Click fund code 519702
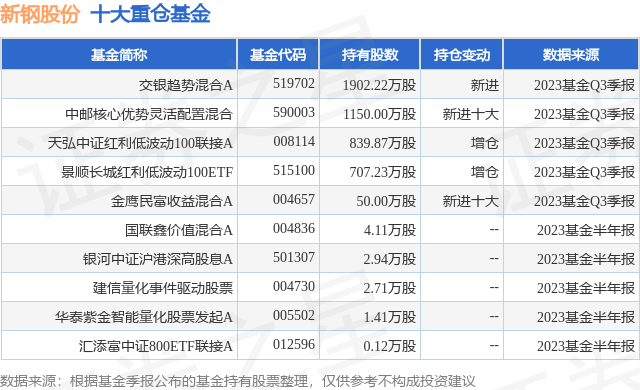The width and height of the screenshot is (640, 390). point(294,83)
